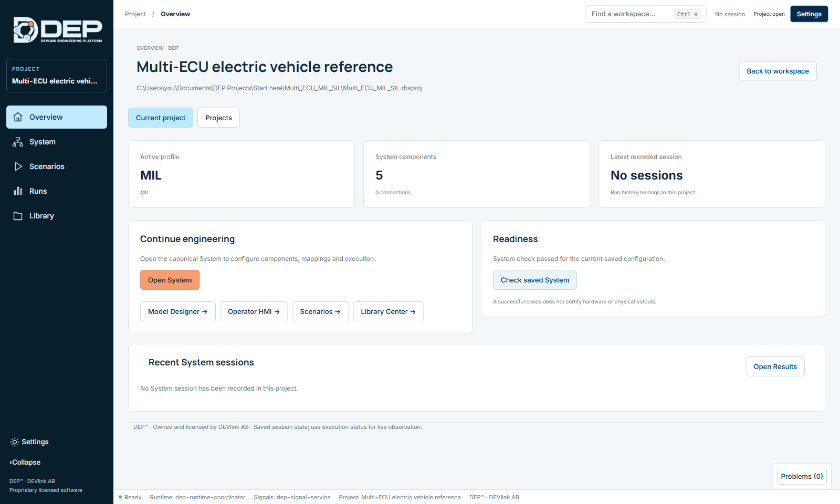Click the project file path text
Viewport: 840px width, 504px height.
279,88
